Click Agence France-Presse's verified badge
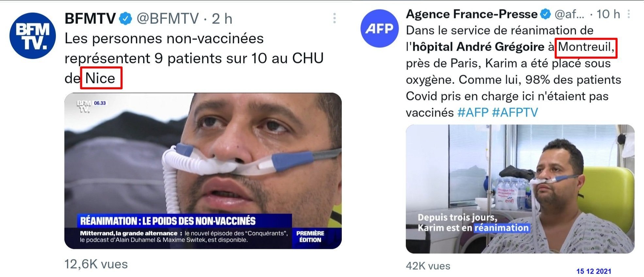 click(x=545, y=14)
